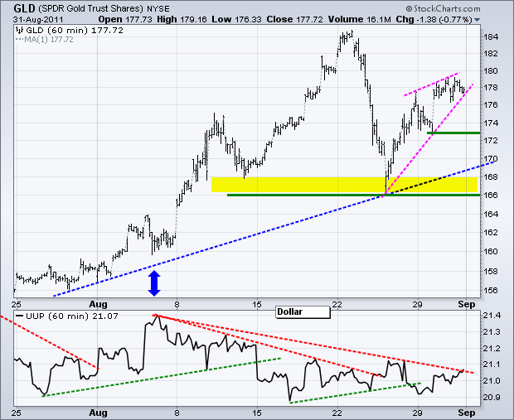
Task: Click the 156 price axis label
Action: pyautogui.click(x=491, y=291)
